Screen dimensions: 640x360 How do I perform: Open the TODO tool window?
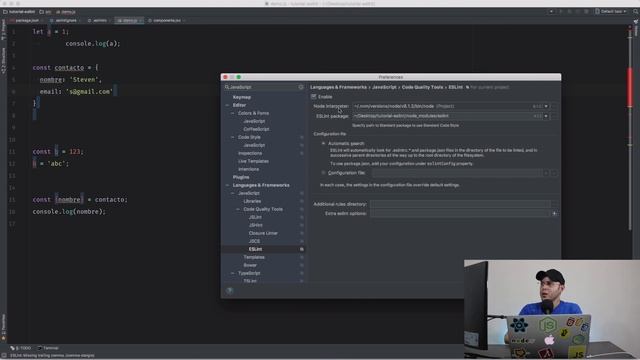21,348
